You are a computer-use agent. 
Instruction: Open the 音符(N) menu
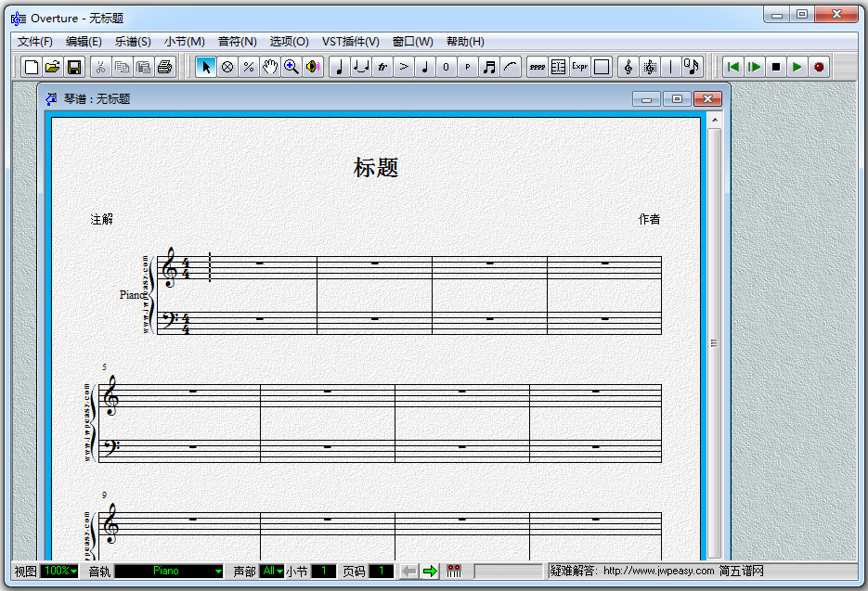(x=238, y=42)
